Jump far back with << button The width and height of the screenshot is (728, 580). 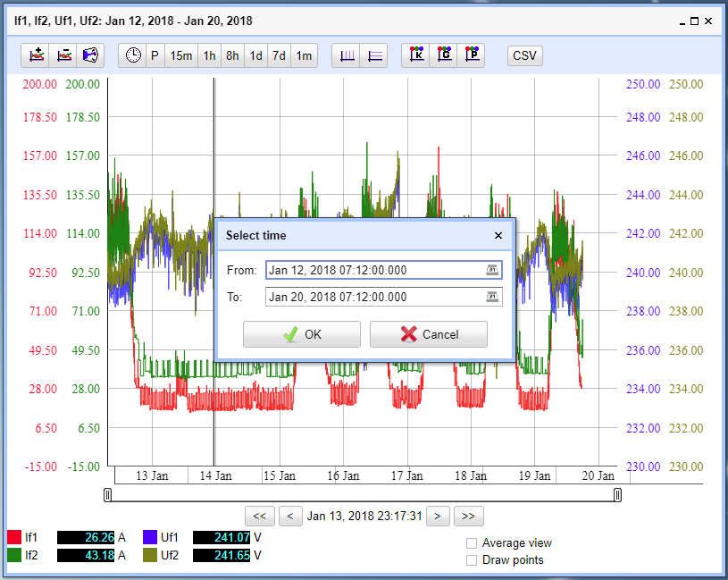(x=260, y=516)
